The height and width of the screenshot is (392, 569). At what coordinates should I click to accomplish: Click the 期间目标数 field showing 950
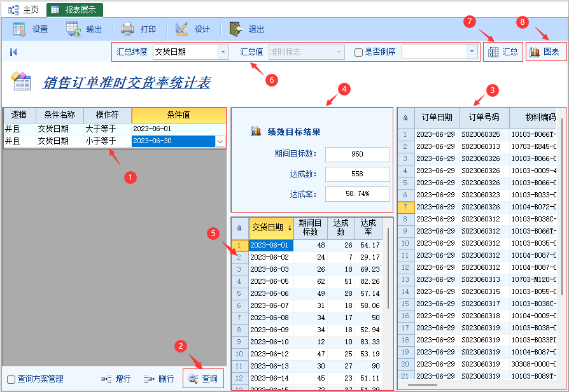[358, 154]
